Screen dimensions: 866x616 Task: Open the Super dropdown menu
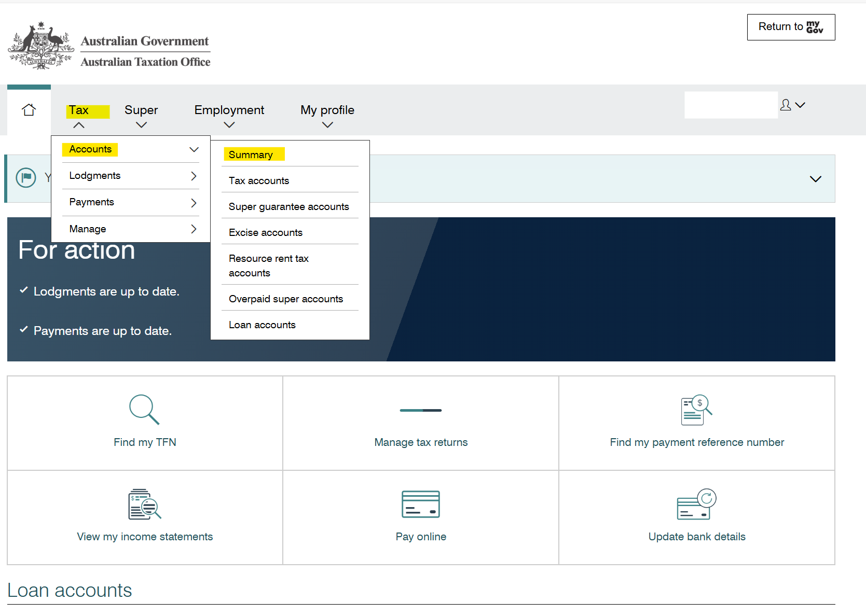141,116
